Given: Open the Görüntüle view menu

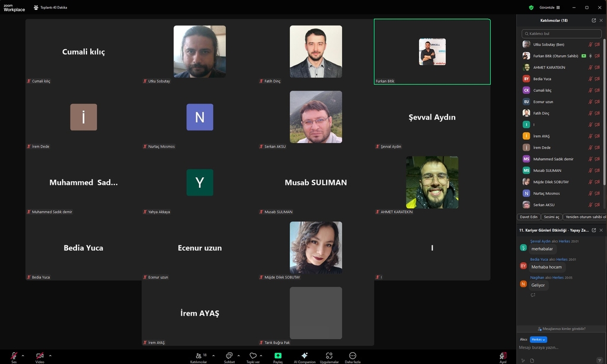Looking at the screenshot, I should (550, 7).
